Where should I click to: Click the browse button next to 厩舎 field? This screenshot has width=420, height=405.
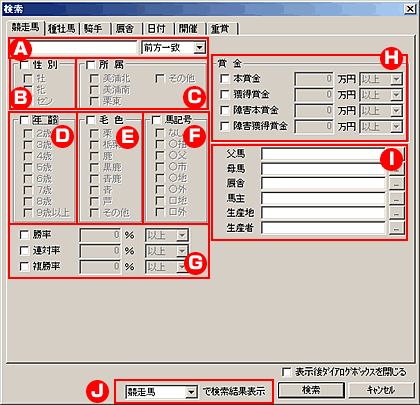(396, 183)
